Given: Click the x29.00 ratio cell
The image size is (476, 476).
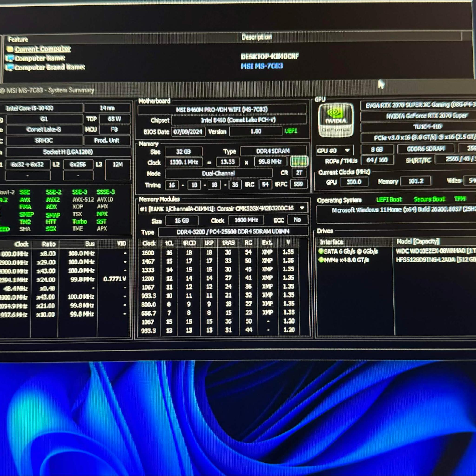Looking at the screenshot, I should coord(46,262).
